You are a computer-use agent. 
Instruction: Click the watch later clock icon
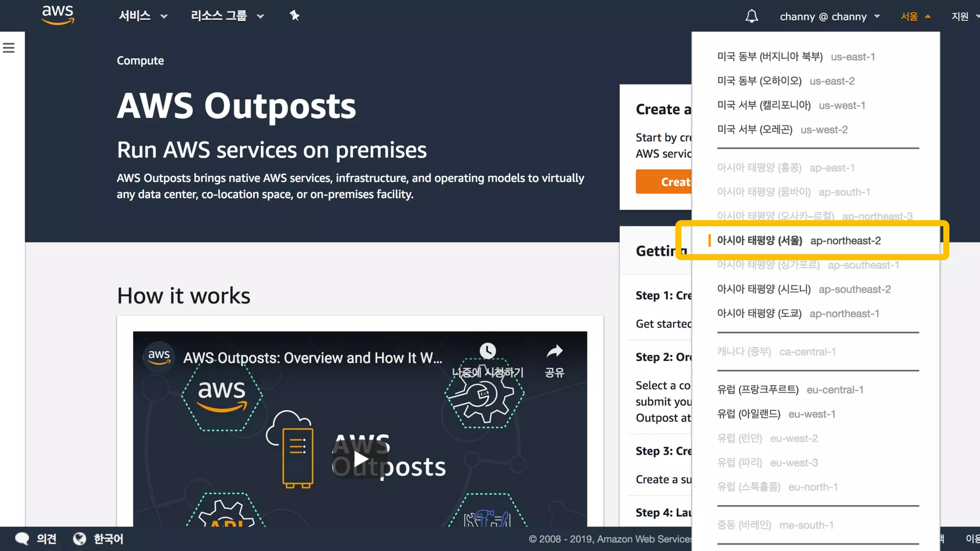[488, 352]
